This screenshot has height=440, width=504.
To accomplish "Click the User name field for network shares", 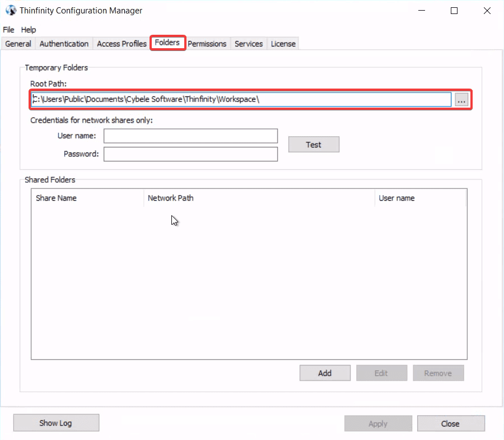I will [x=190, y=136].
